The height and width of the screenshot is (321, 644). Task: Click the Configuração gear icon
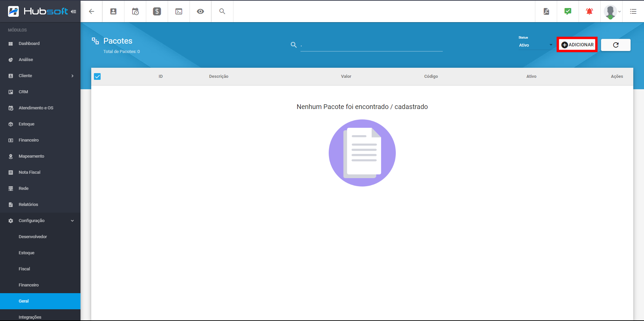tap(11, 221)
